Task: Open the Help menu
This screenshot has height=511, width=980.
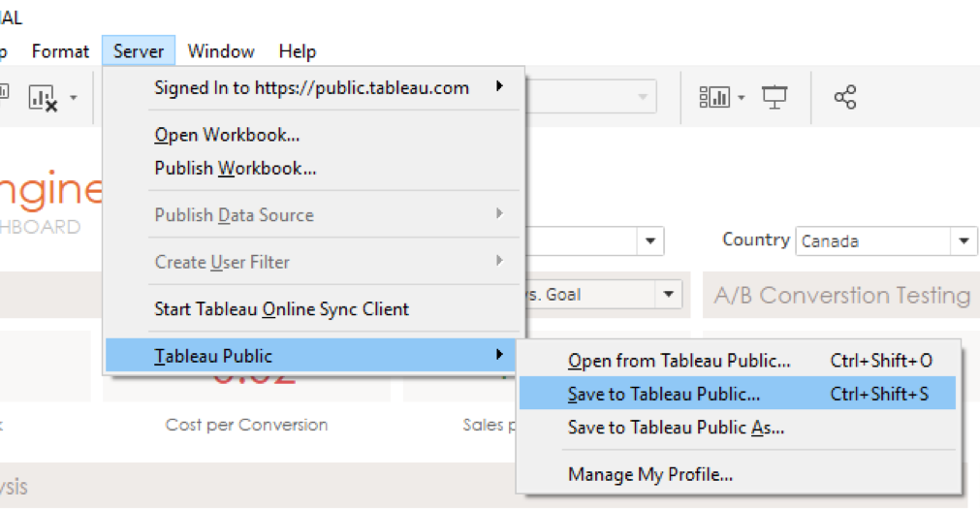Action: pos(298,51)
